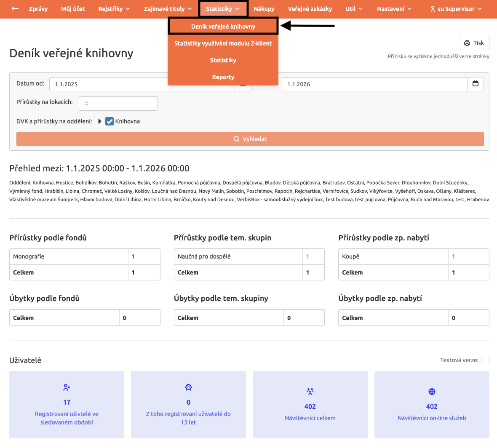Viewport: 497px width, 448px height.
Task: Click Celkem row under Přírůstky podle zp. nabytí
Action: 414,272
